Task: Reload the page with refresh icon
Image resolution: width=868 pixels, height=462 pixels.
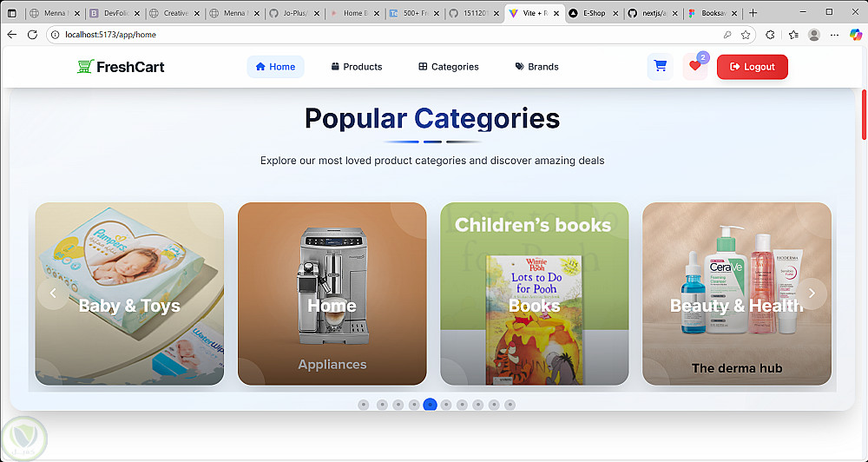Action: pos(32,35)
